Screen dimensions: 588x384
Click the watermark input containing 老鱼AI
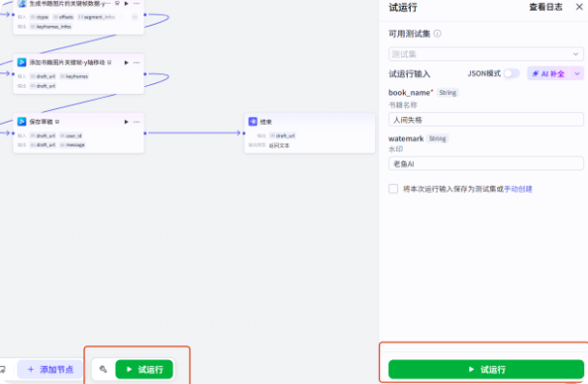click(486, 163)
